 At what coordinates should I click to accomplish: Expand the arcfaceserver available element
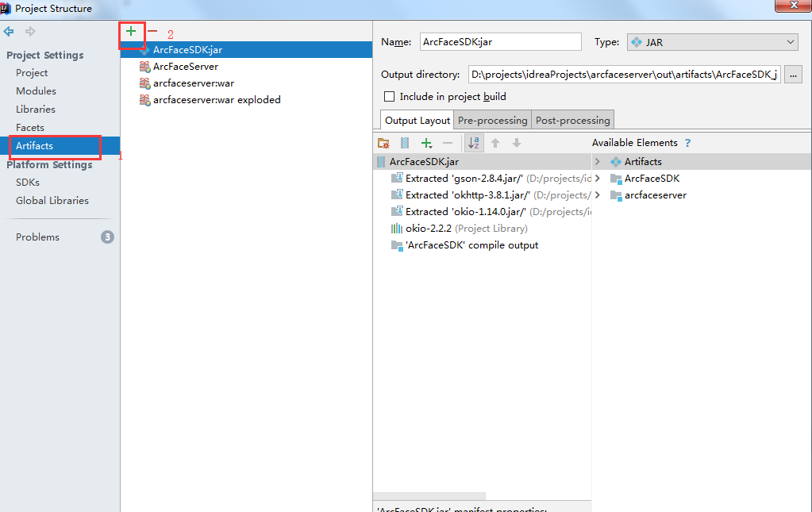597,195
